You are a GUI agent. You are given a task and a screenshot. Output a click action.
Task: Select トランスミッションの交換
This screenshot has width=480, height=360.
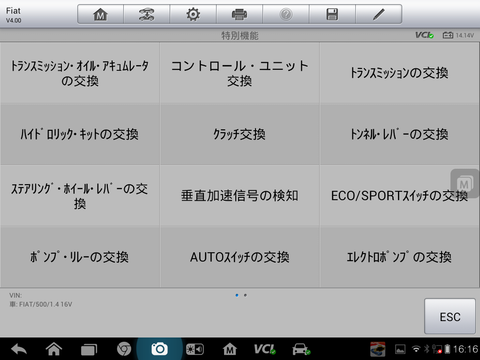click(400, 73)
